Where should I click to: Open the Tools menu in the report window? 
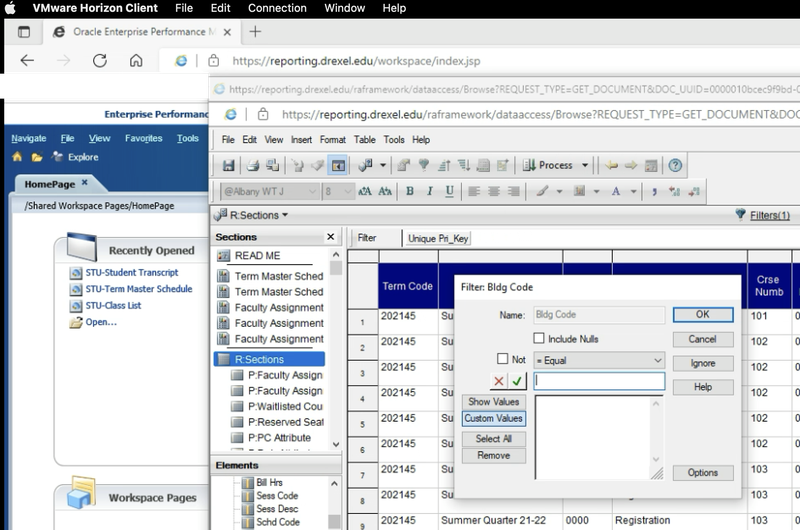(394, 140)
